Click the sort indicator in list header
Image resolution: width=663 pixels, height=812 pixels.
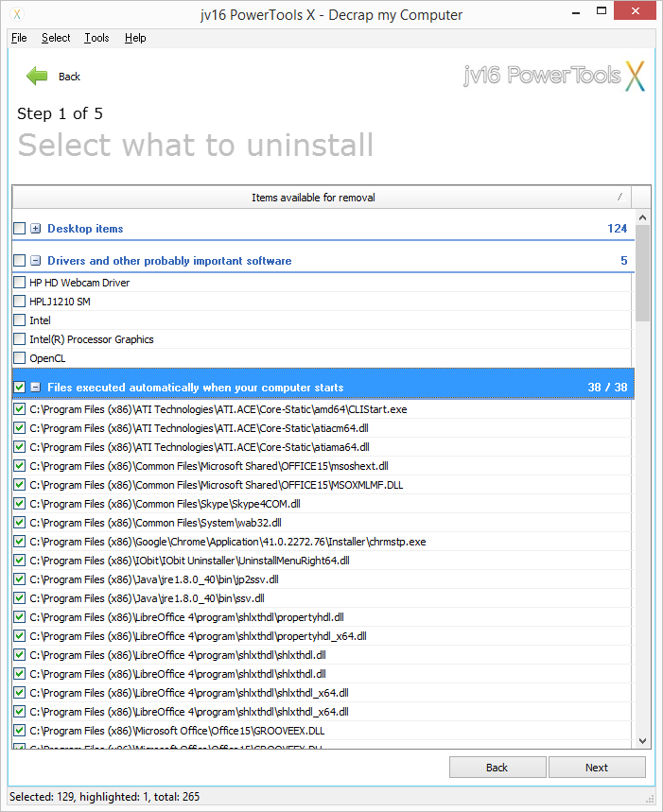point(619,198)
